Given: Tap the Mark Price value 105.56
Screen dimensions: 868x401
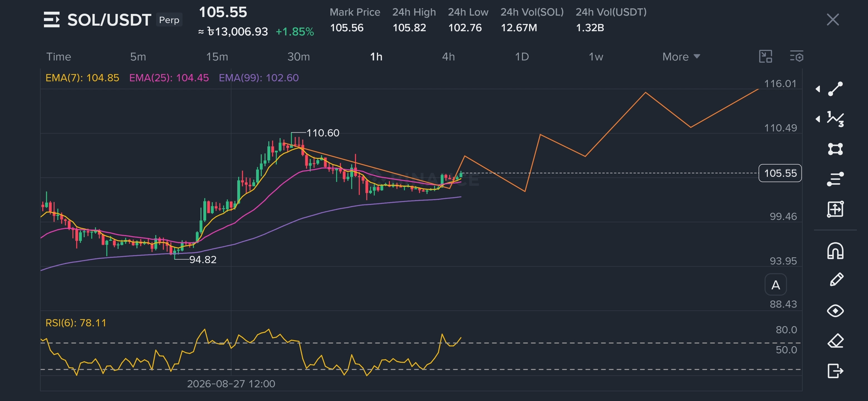Looking at the screenshot, I should [347, 28].
